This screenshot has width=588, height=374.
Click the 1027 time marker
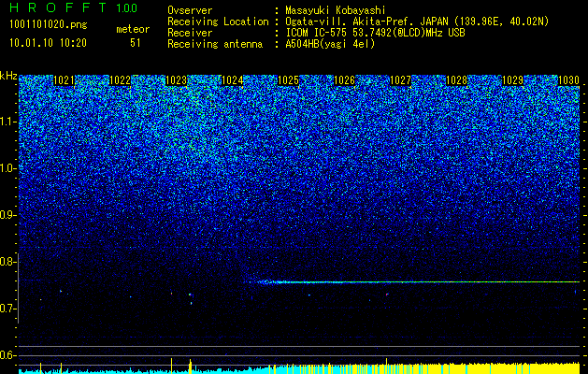click(400, 80)
